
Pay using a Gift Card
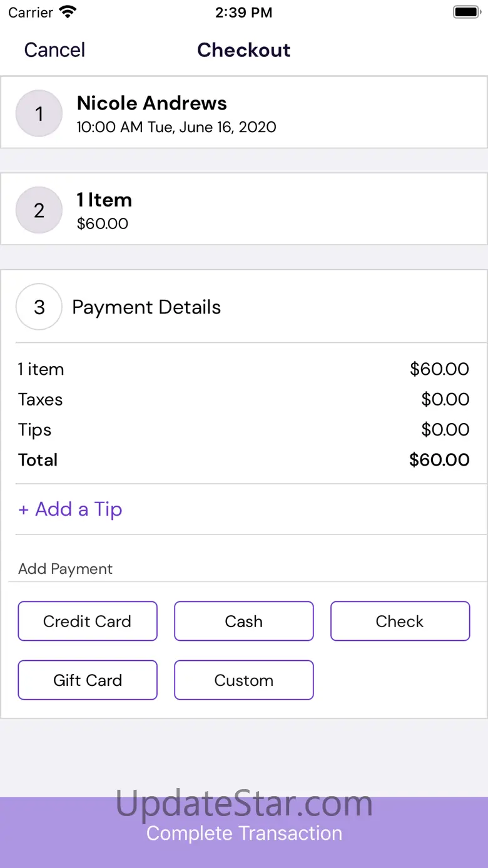(88, 680)
